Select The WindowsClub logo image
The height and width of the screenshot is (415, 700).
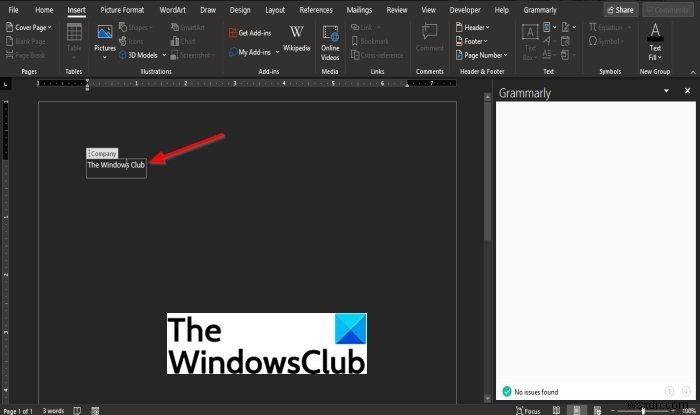(x=267, y=344)
